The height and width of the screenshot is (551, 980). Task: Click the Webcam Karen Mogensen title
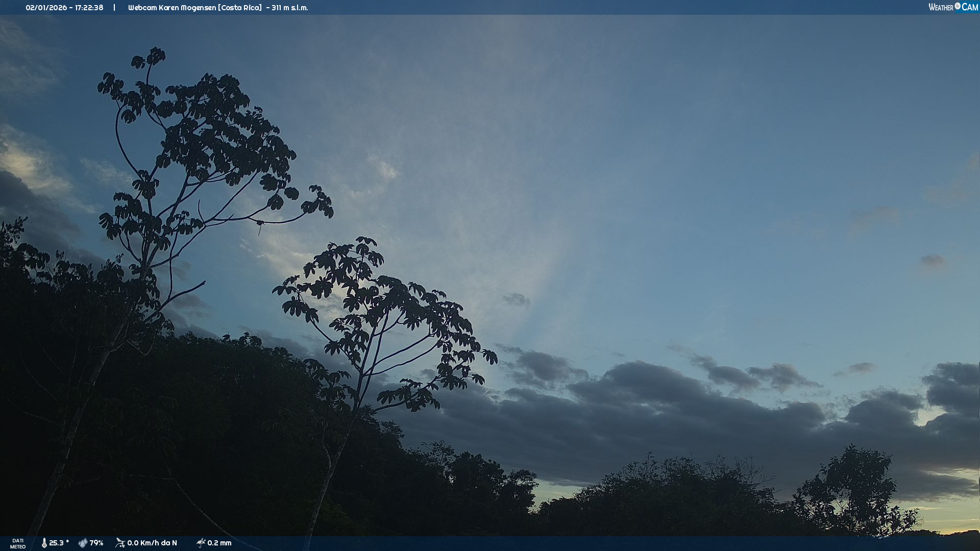tap(171, 8)
